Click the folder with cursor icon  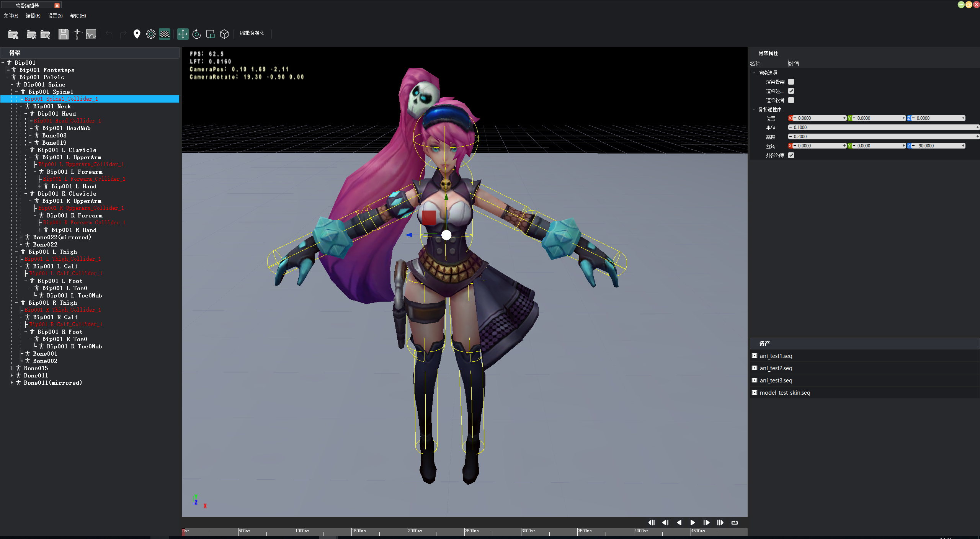point(45,34)
